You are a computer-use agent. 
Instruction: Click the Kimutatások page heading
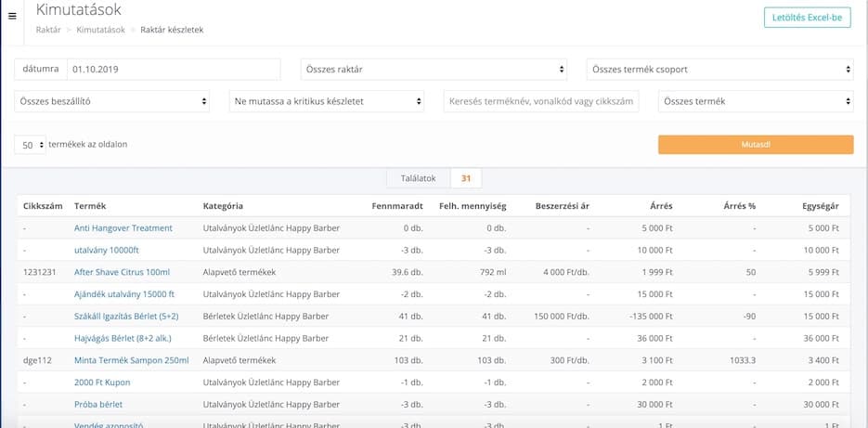click(78, 9)
